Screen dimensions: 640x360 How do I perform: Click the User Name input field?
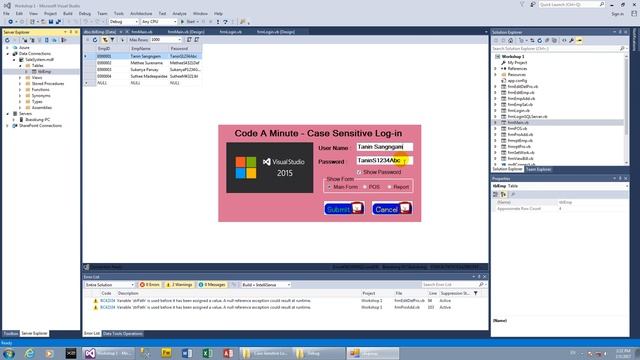[384, 147]
